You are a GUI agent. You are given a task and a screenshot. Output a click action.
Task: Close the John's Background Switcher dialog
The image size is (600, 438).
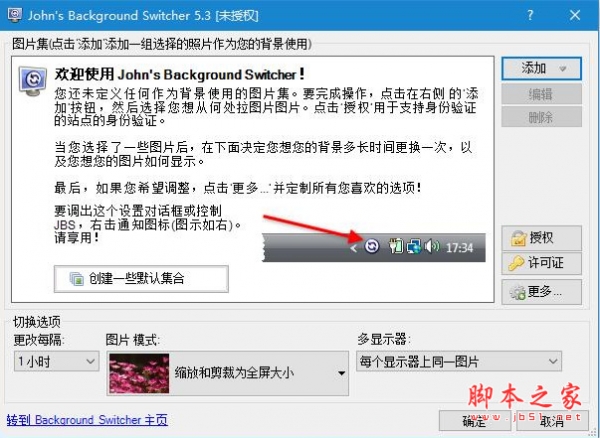pos(575,15)
